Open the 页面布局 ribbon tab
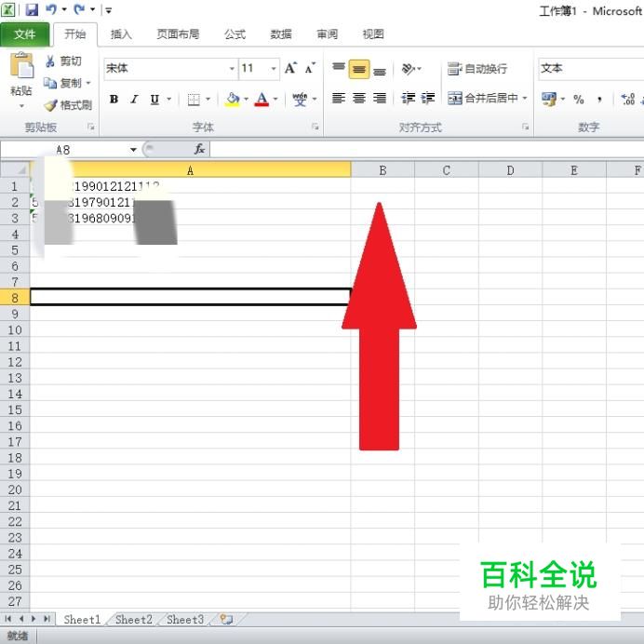 coord(178,34)
